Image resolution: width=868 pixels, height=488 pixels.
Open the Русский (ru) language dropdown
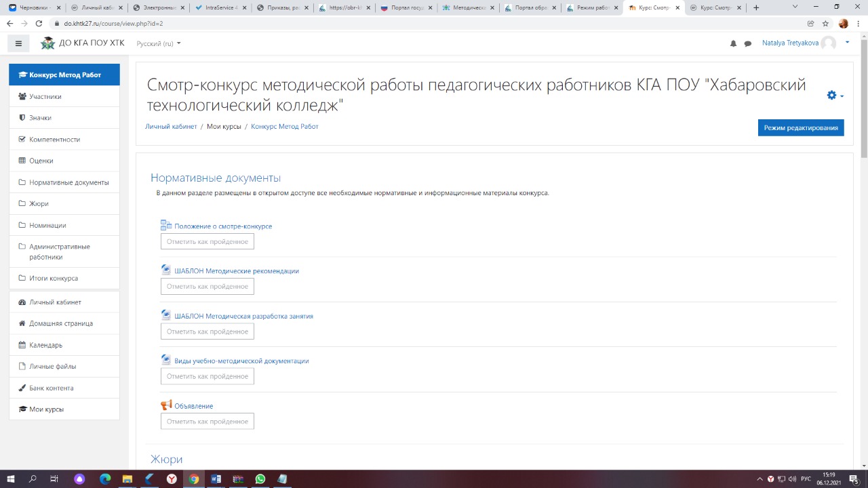click(x=159, y=43)
